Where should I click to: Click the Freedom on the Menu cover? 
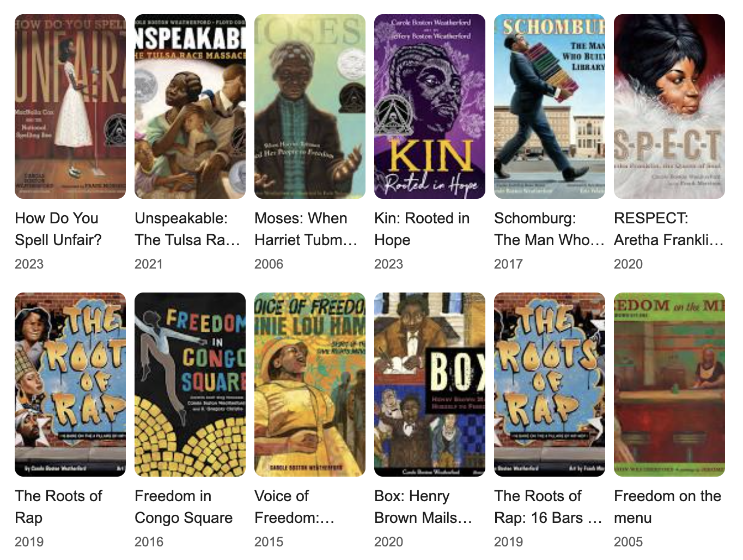669,384
